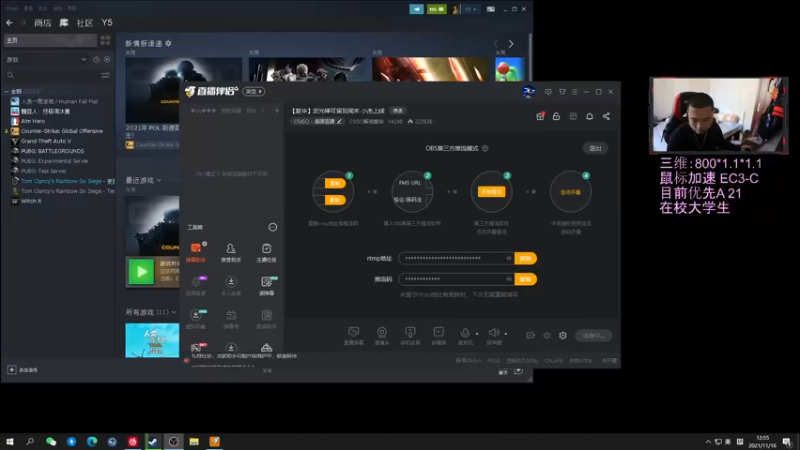This screenshot has width=800, height=450.
Task: Open the notification bell icon
Action: (589, 116)
